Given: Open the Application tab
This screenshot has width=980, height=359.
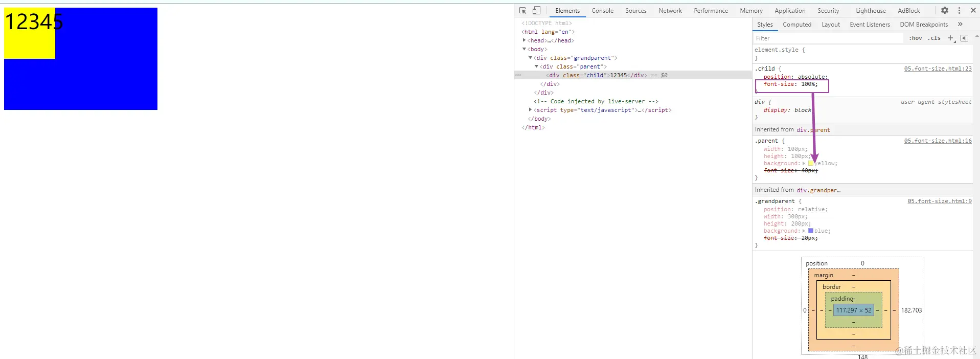Looking at the screenshot, I should click(x=790, y=11).
